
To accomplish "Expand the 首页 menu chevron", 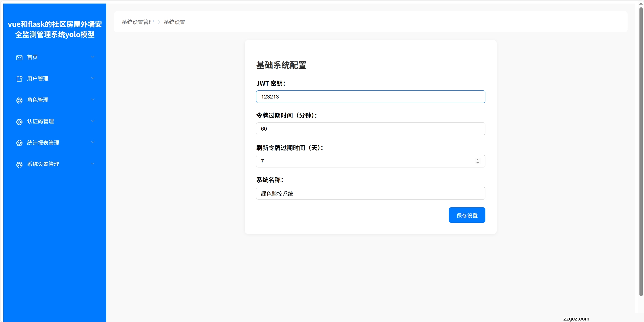I will (93, 57).
